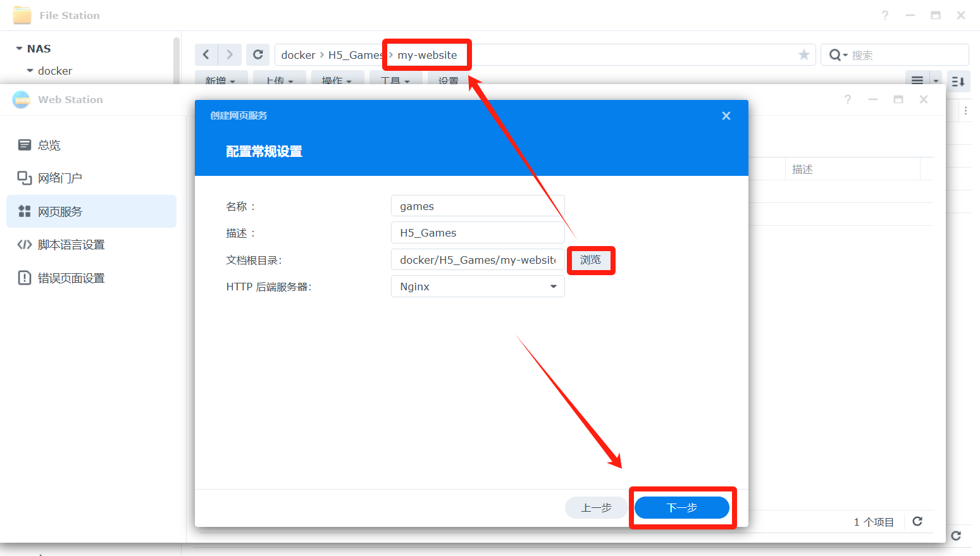
Task: Open the sort order icon in File Station
Action: [958, 81]
